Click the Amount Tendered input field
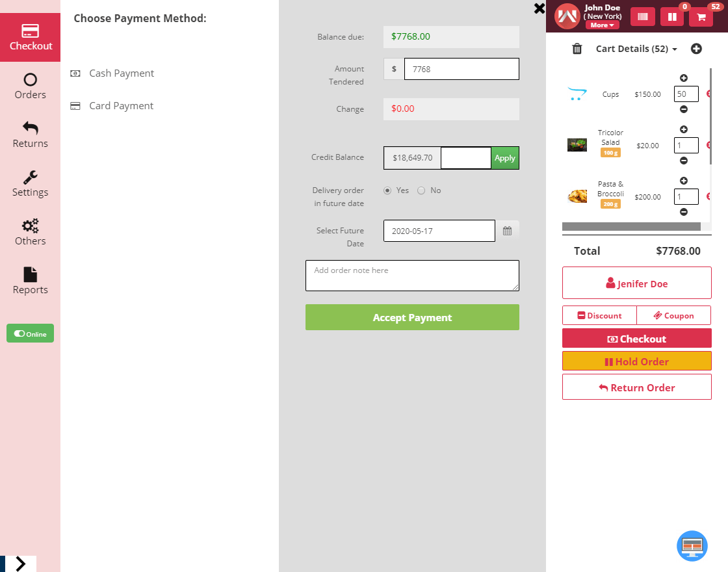 (x=461, y=69)
